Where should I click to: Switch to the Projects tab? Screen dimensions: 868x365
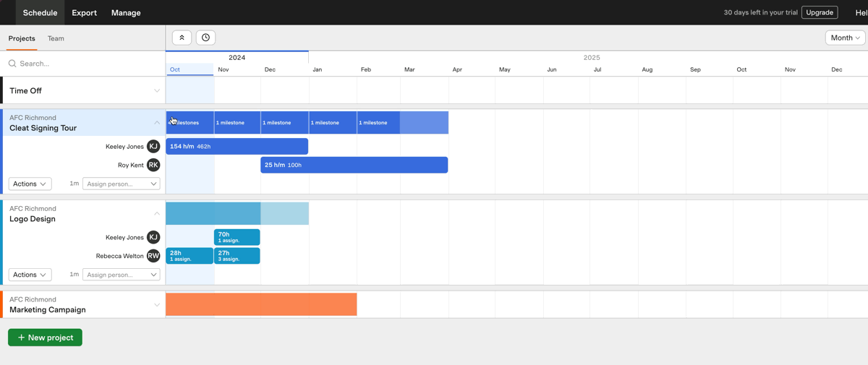point(22,38)
